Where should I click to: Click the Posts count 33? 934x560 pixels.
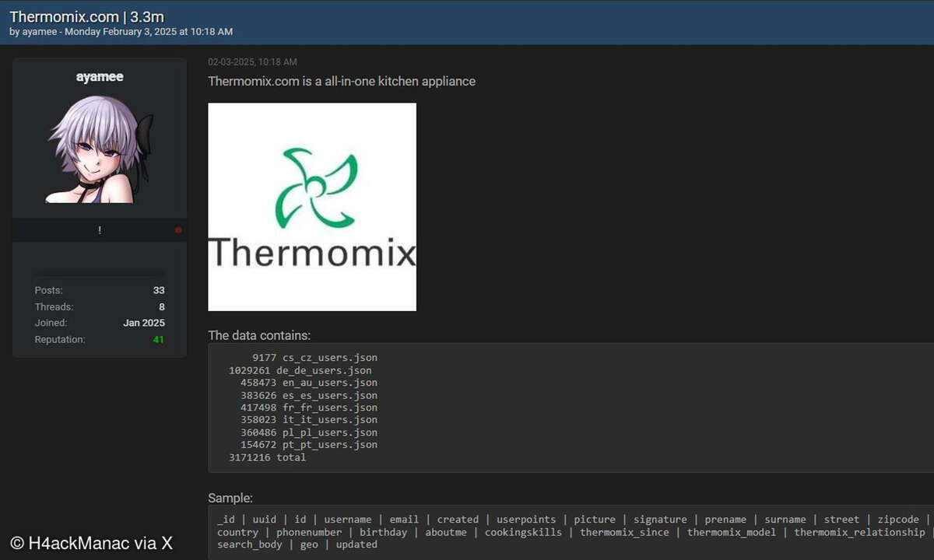click(159, 290)
